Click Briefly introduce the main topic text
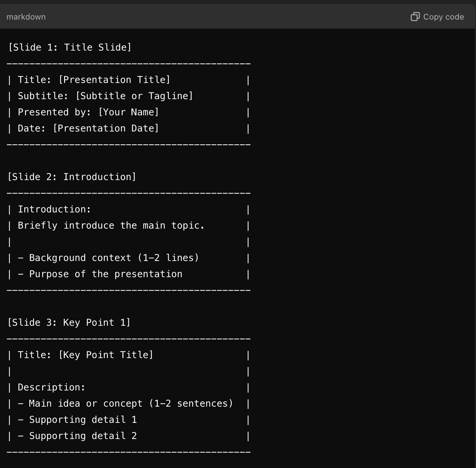 pos(111,225)
